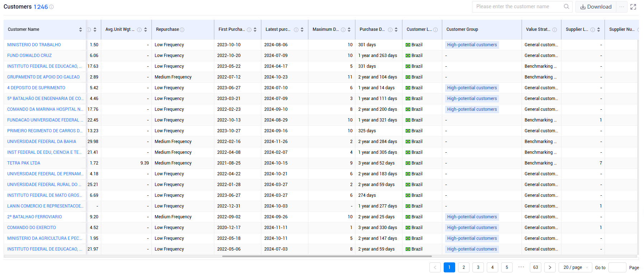Click the First Purchase info icon
The width and height of the screenshot is (644, 276).
tap(249, 30)
